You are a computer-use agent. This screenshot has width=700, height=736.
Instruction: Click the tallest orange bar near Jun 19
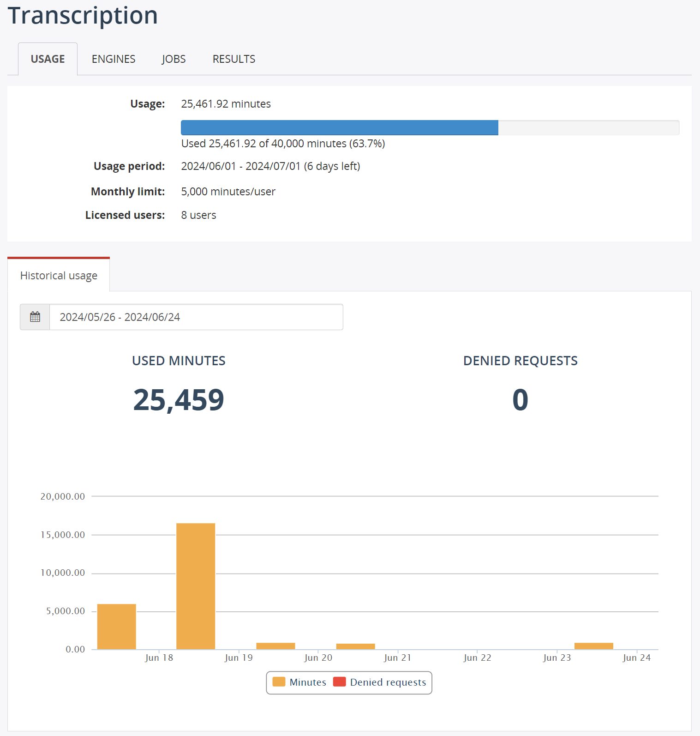tap(196, 586)
